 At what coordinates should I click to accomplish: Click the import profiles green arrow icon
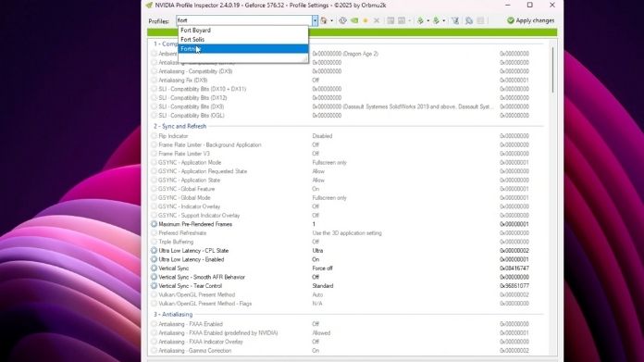point(436,20)
